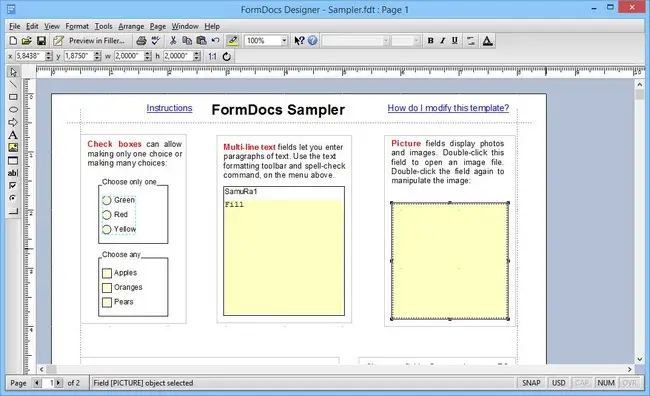
Task: Open the font size dropdown
Action: [417, 41]
